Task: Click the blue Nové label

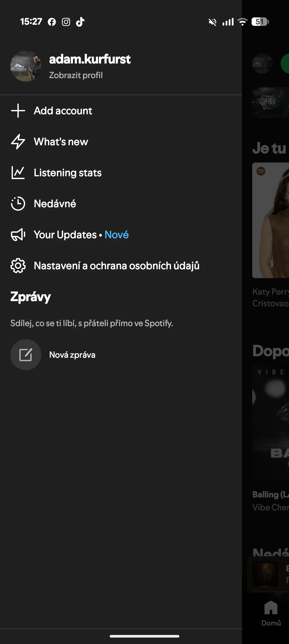Action: (117, 235)
